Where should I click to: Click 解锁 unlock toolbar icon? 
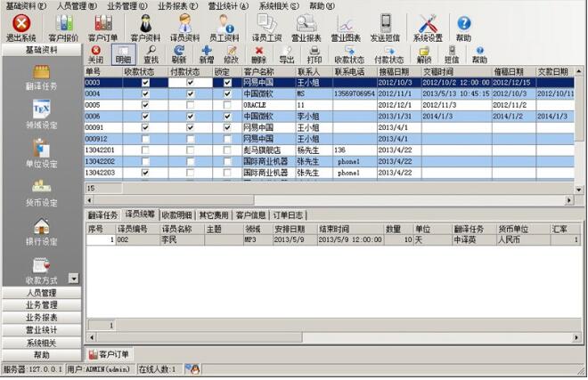pyautogui.click(x=424, y=54)
